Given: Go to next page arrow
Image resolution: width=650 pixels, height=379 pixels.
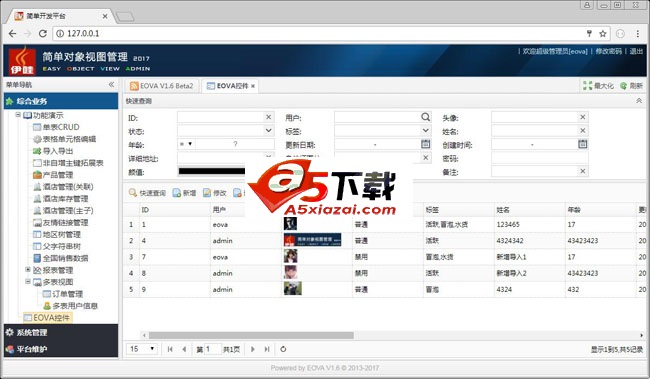Looking at the screenshot, I should (253, 349).
